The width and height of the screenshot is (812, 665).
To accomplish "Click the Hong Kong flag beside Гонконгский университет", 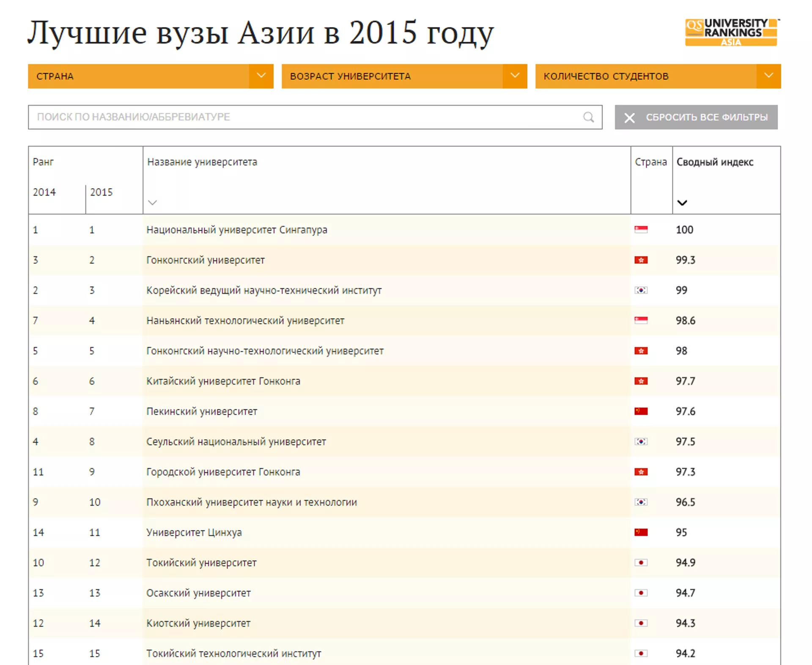I will pyautogui.click(x=641, y=260).
